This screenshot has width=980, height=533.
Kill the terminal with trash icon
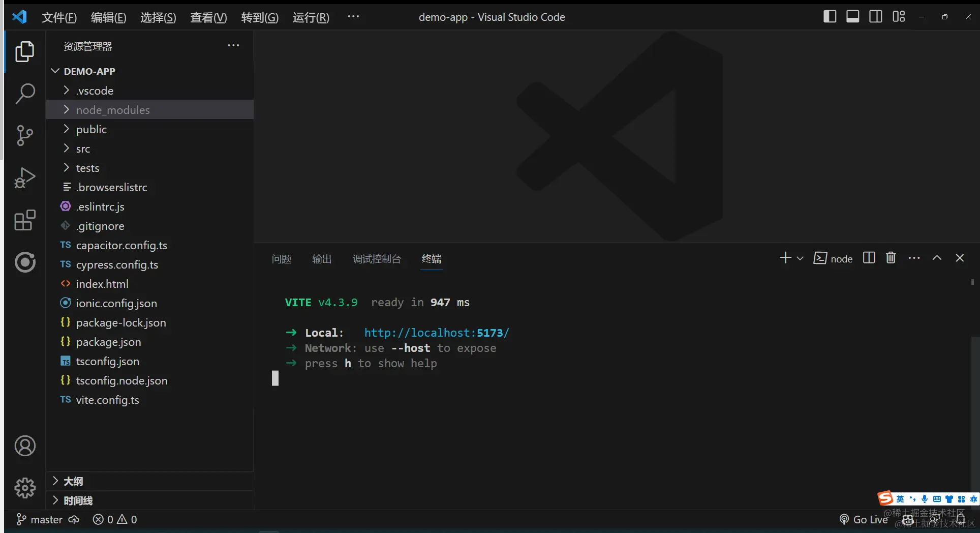pyautogui.click(x=891, y=258)
